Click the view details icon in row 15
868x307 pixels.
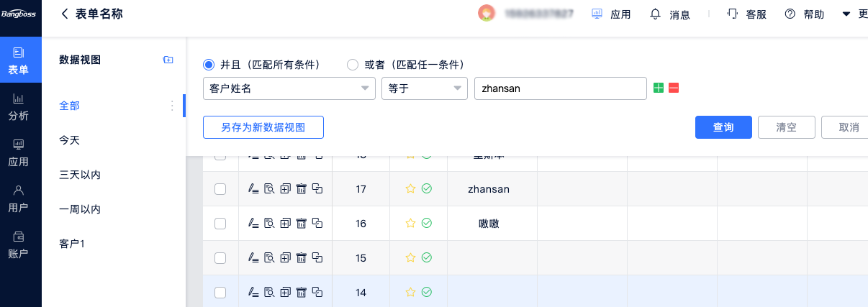(269, 257)
